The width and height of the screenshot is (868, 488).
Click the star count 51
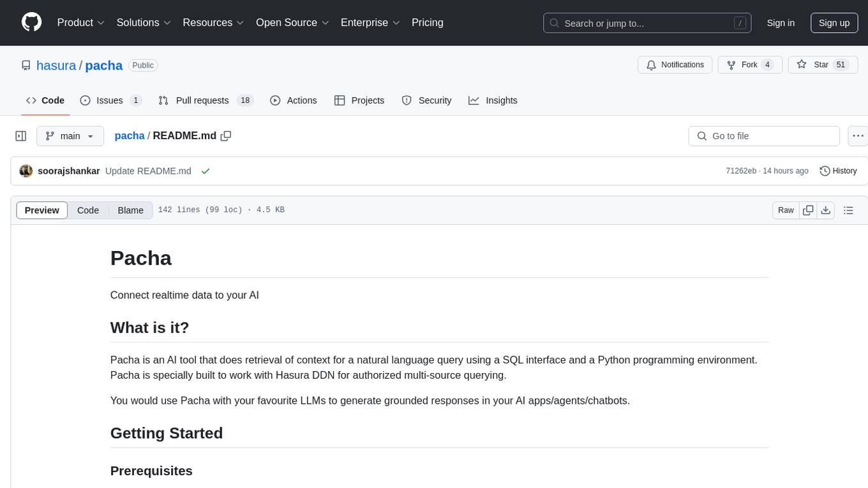[x=841, y=65]
